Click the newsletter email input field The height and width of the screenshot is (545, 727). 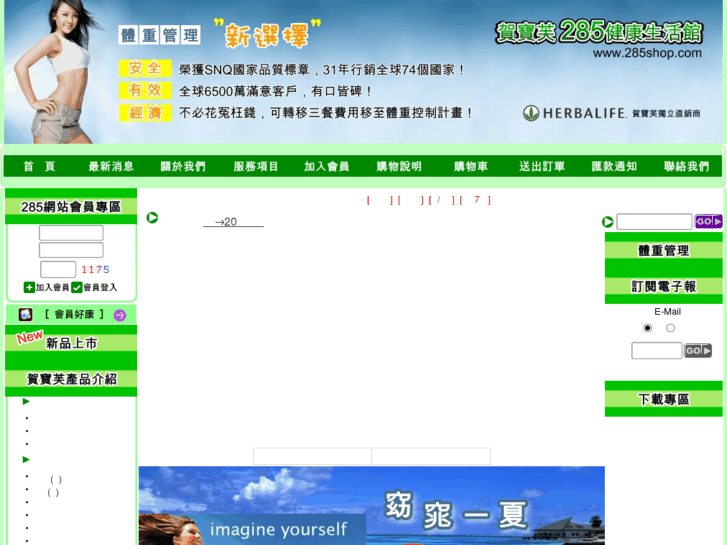tap(657, 351)
